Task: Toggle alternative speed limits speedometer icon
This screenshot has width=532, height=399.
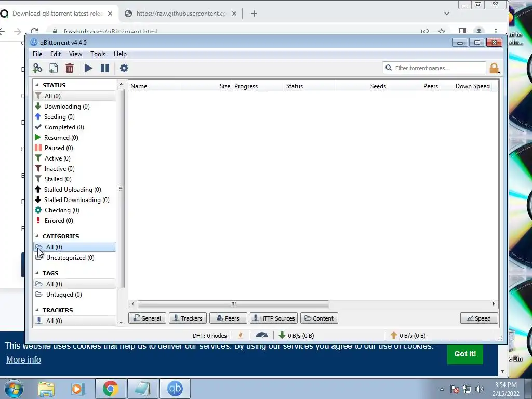Action: (262, 336)
